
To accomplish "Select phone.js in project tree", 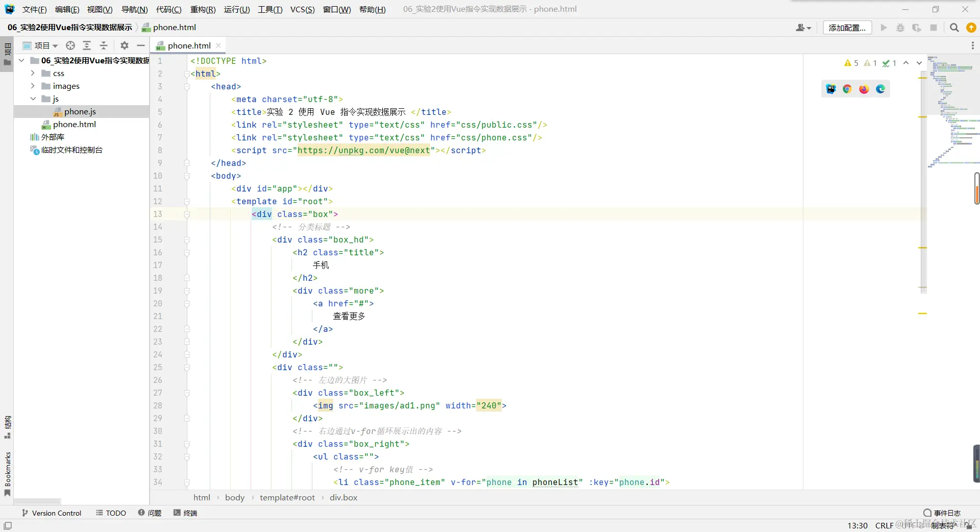I will (x=80, y=111).
